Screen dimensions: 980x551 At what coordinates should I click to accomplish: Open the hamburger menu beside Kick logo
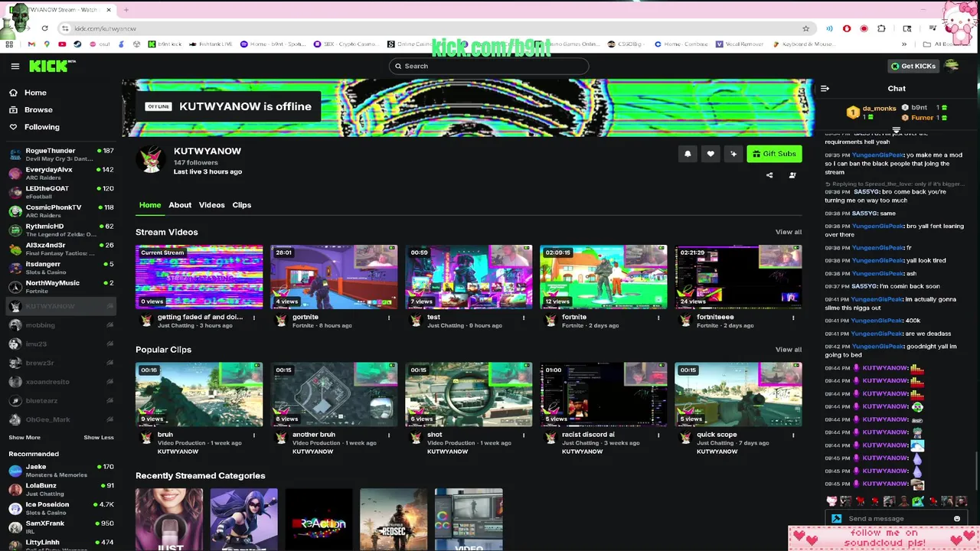pyautogui.click(x=15, y=66)
